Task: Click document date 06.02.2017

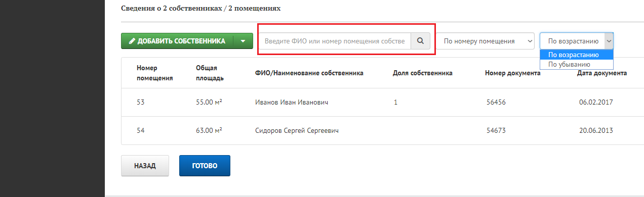Action: coord(596,102)
